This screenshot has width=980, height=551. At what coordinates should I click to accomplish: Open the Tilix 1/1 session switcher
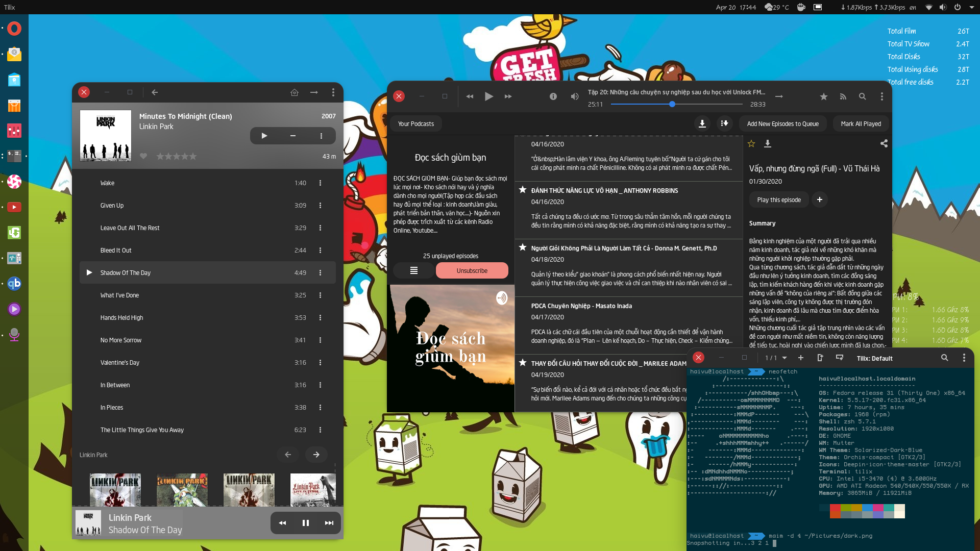coord(776,358)
